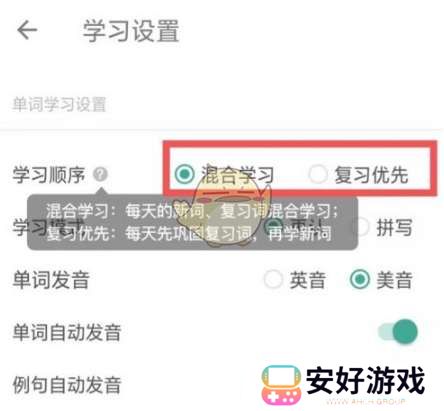
Task: Tap the cartoon mascot sticker in the center
Action: pos(223,208)
